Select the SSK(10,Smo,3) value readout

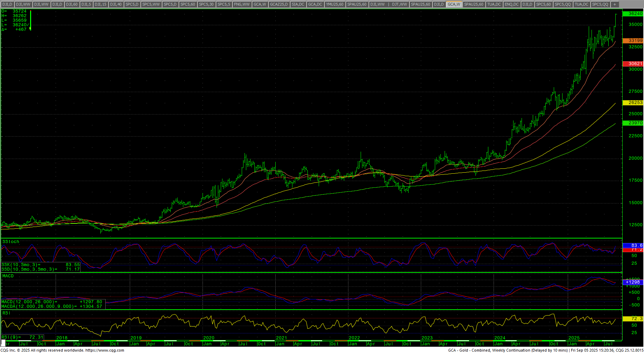pos(41,265)
